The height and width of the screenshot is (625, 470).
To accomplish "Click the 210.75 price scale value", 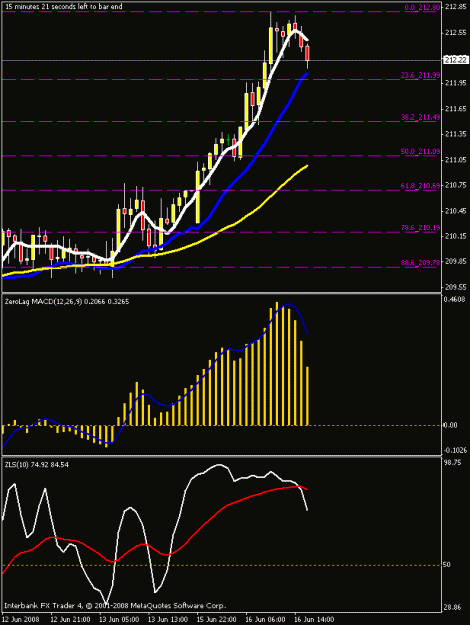I will [455, 185].
